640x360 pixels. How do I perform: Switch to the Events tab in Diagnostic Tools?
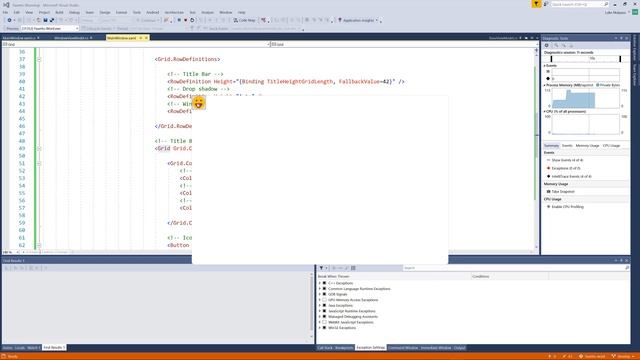coord(567,146)
